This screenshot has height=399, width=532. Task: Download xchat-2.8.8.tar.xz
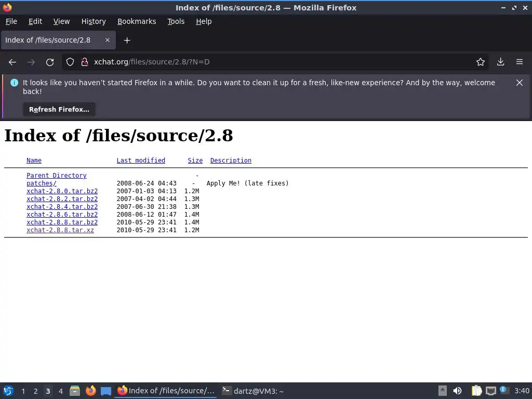tap(60, 230)
